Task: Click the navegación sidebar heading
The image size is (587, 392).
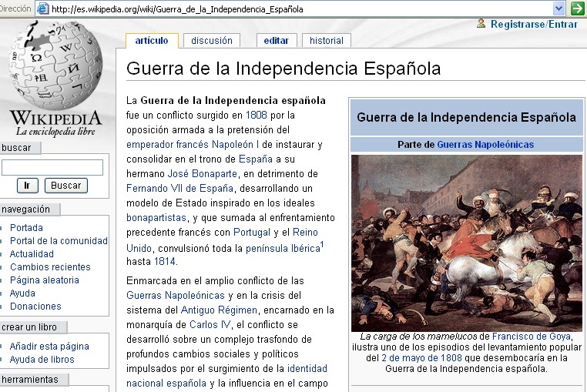Action: (x=25, y=209)
